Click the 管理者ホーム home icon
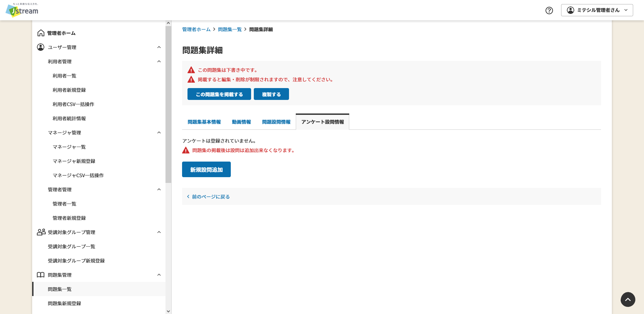The image size is (644, 314). click(x=41, y=33)
